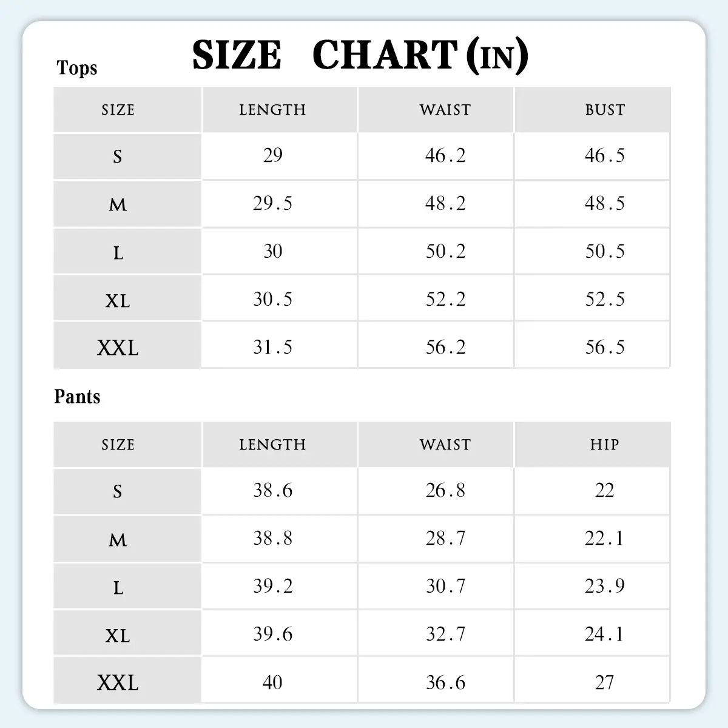728x728 pixels.
Task: Click the 23.9 hip value
Action: pyautogui.click(x=604, y=587)
